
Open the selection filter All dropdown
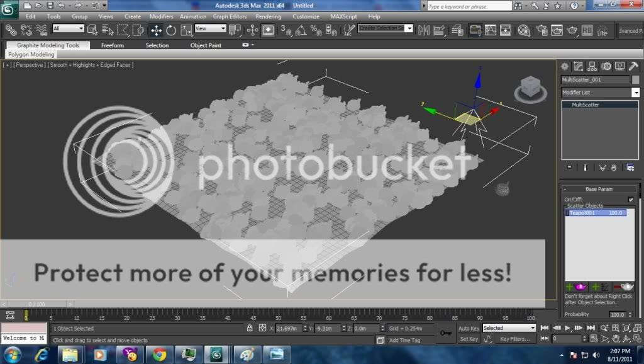[x=68, y=28]
